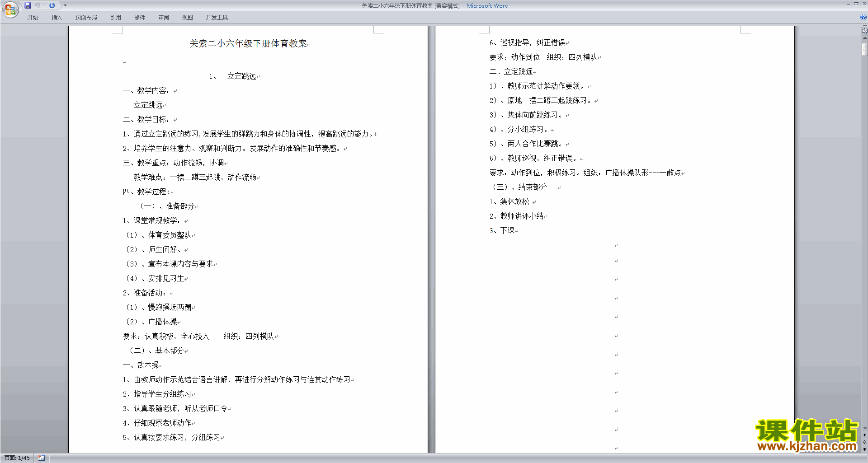Switch to the 引用 tab
The image size is (868, 463).
116,18
